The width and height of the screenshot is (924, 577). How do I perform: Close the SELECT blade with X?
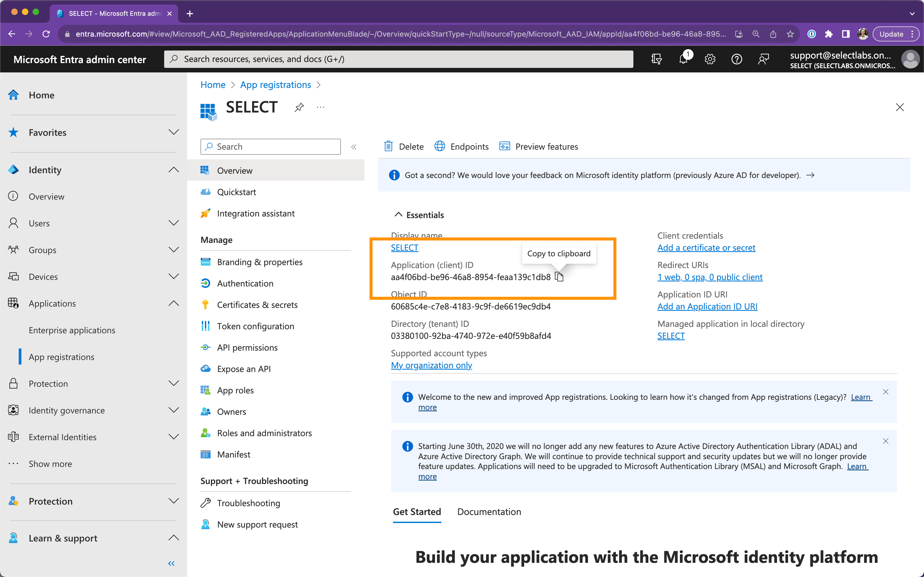[900, 107]
